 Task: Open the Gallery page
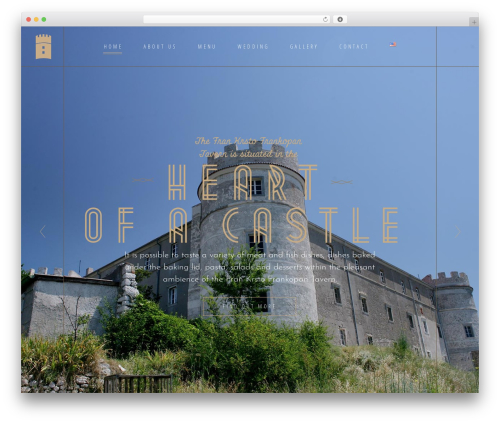click(303, 47)
